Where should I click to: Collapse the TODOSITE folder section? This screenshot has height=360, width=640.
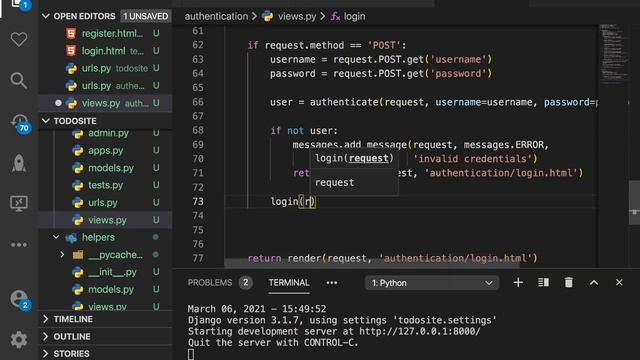click(46, 121)
